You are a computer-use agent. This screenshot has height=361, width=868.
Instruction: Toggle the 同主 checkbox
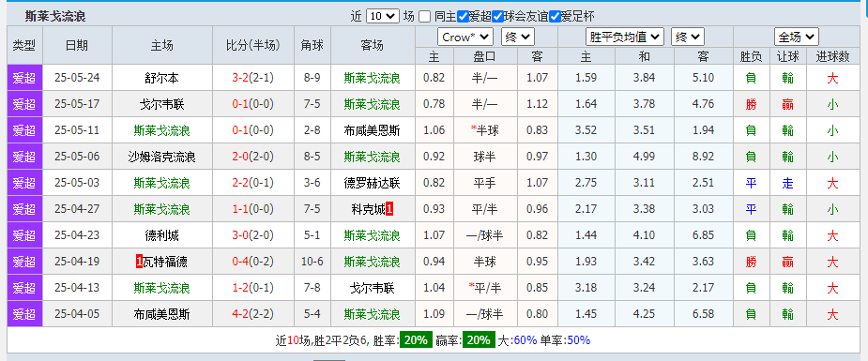tap(424, 17)
